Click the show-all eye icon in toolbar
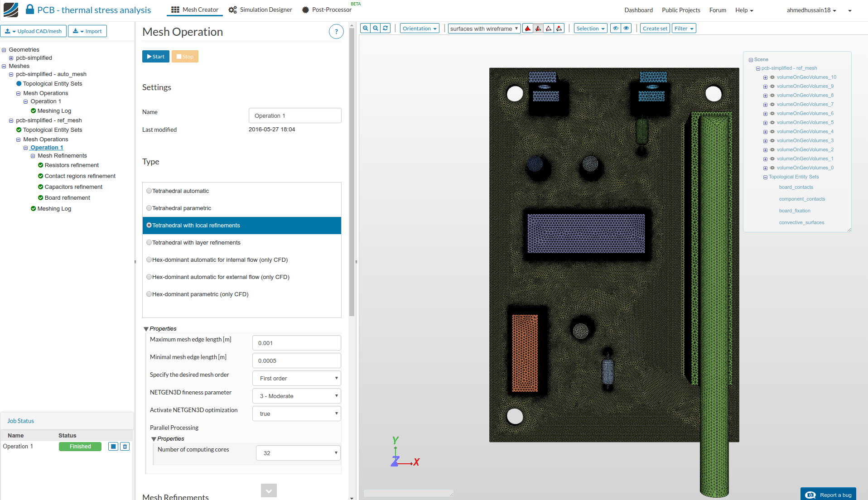868x500 pixels. pyautogui.click(x=627, y=29)
